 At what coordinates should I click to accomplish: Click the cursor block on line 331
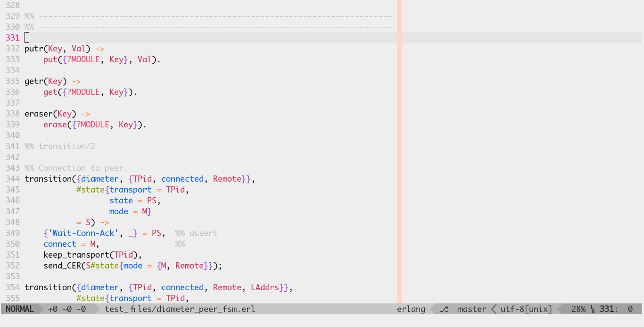click(x=27, y=38)
